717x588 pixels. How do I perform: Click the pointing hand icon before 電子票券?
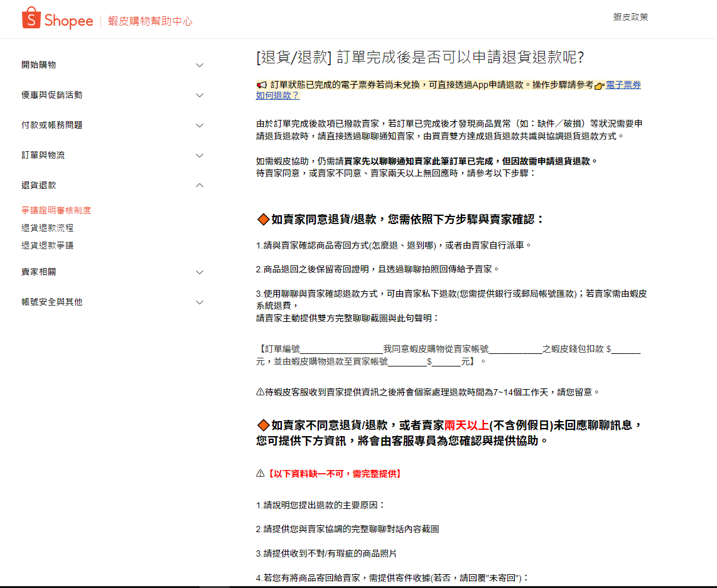coord(599,85)
